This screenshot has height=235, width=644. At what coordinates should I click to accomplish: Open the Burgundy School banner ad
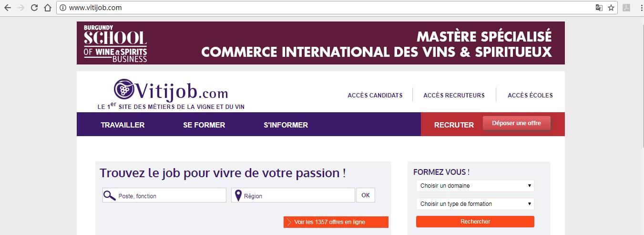pos(320,43)
